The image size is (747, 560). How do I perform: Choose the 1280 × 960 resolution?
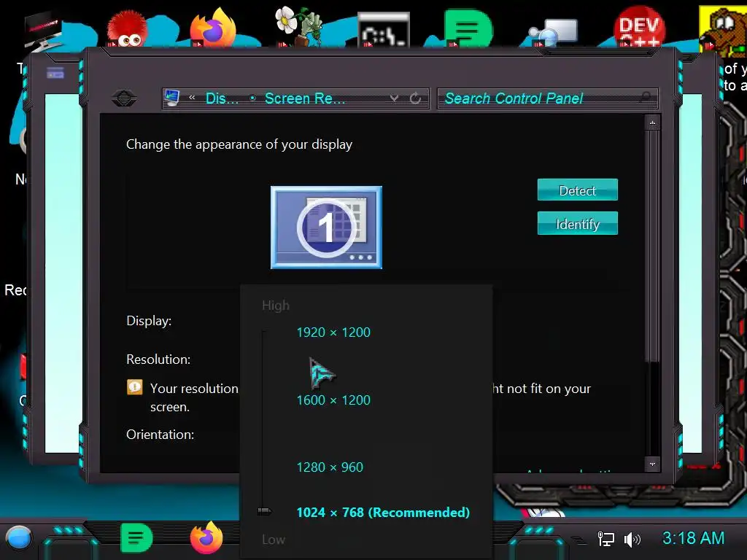point(330,467)
